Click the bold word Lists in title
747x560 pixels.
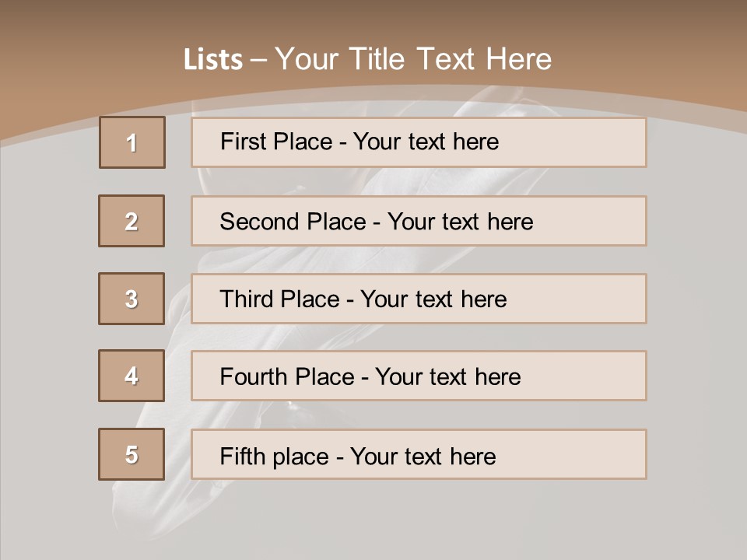tap(213, 60)
